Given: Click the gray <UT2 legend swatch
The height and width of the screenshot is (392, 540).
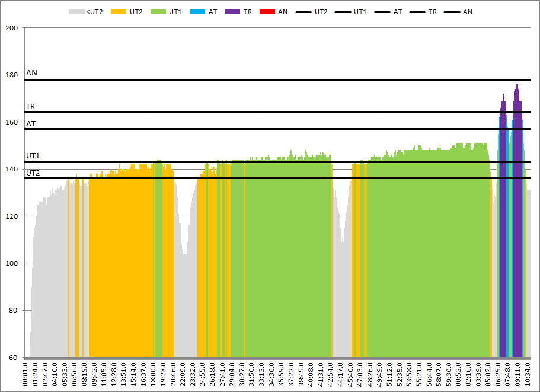Looking at the screenshot, I should click(x=76, y=12).
